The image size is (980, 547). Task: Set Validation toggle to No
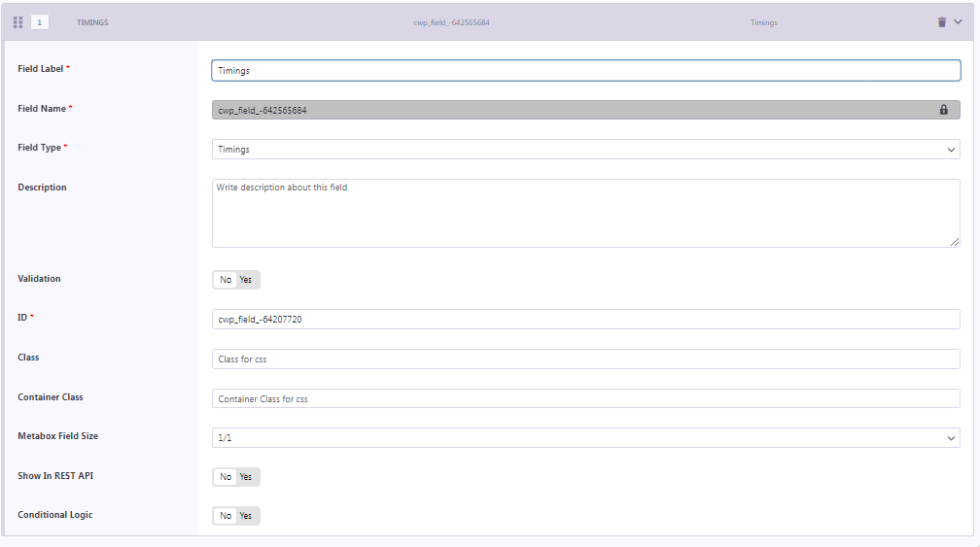pyautogui.click(x=226, y=280)
